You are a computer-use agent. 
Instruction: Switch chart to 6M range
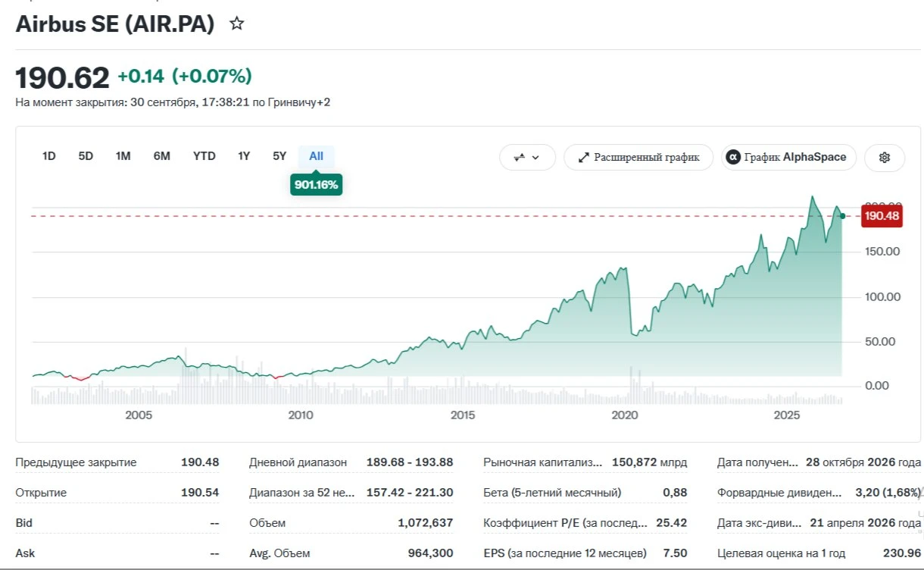click(161, 156)
